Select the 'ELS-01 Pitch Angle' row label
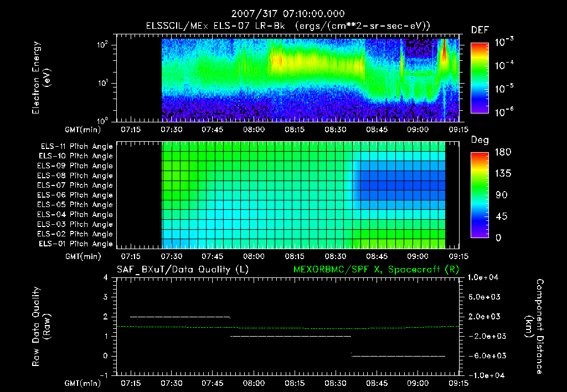Viewport: 567px width, 392px height. pos(76,244)
